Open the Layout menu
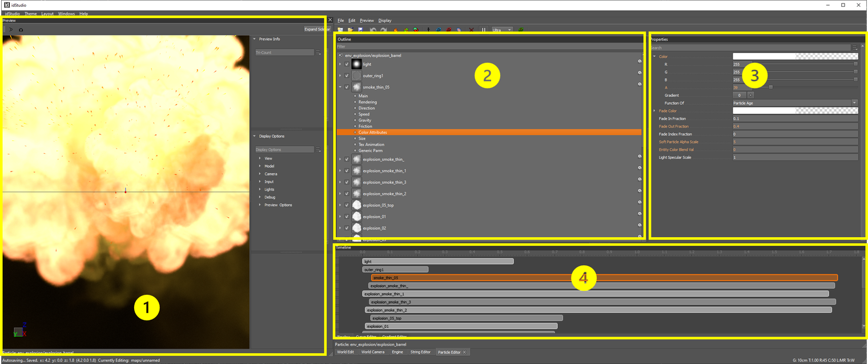 [x=47, y=14]
